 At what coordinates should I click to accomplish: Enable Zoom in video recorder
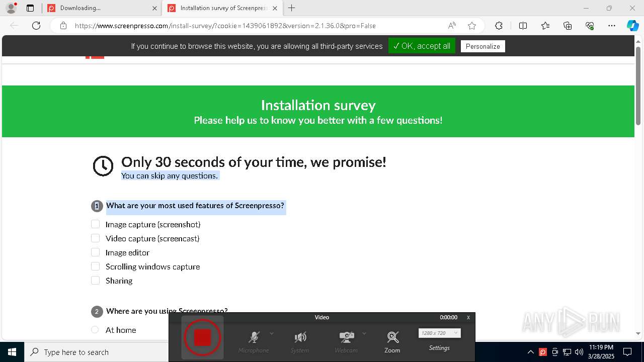coord(392,341)
